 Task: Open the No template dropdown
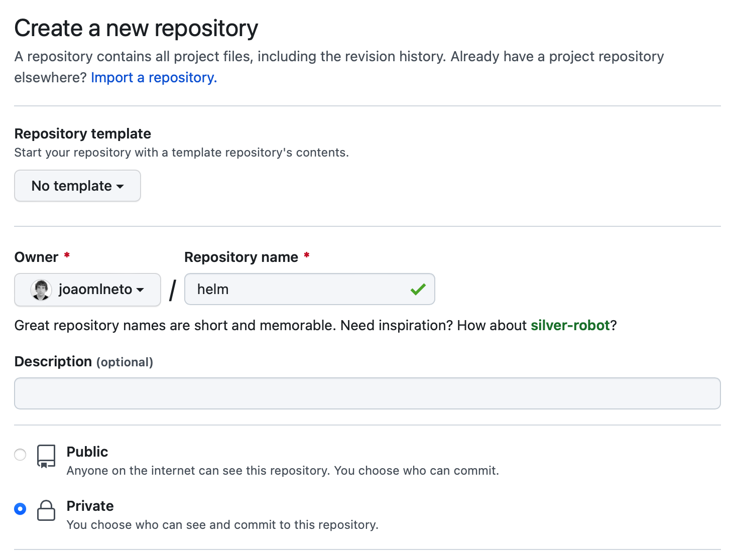[x=77, y=186]
